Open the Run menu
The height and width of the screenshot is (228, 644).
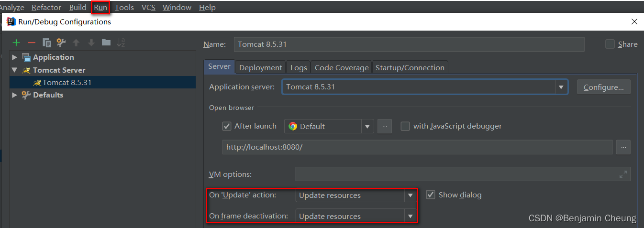pos(100,7)
